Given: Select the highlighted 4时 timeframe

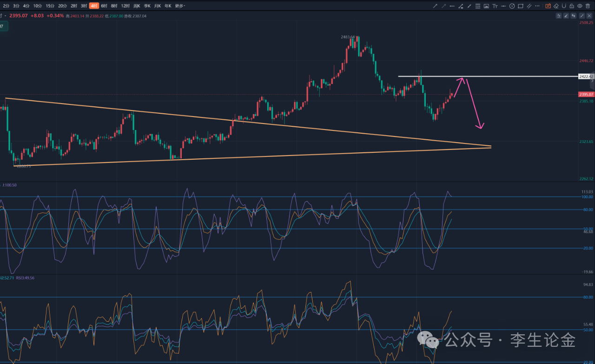Looking at the screenshot, I should pyautogui.click(x=94, y=6).
